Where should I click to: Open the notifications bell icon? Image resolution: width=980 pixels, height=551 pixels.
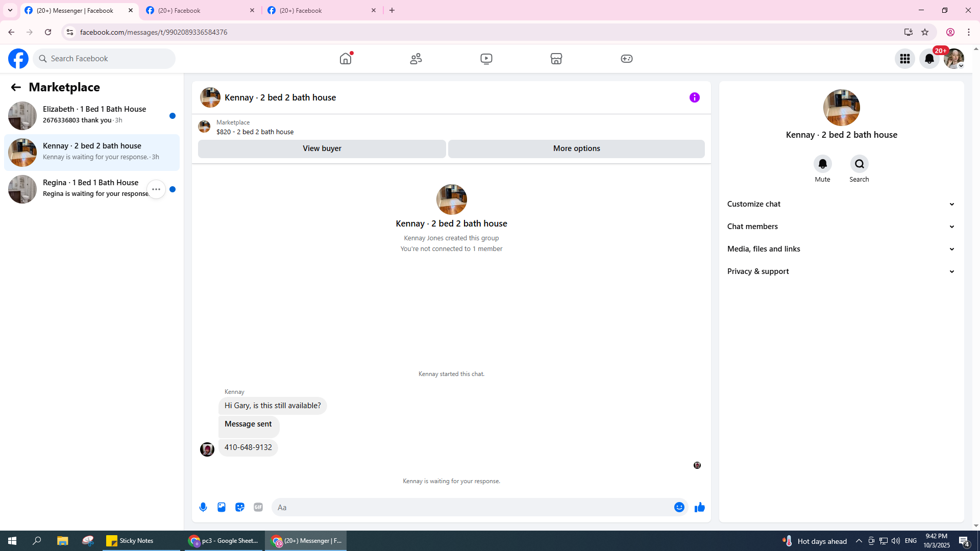coord(929,59)
